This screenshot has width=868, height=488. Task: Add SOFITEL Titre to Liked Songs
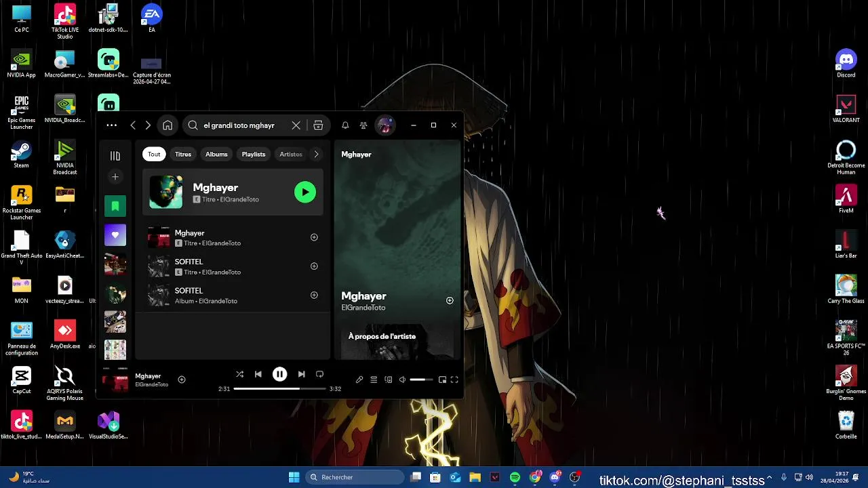tap(314, 266)
